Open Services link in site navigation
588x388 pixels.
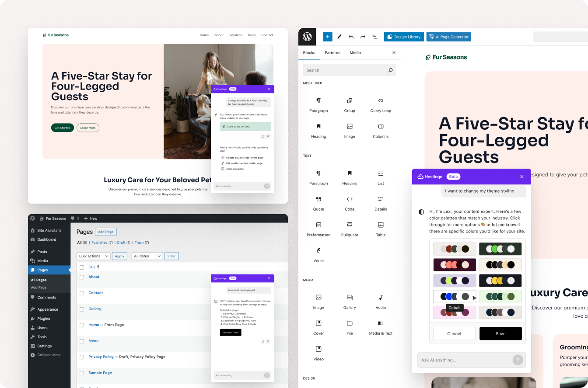[235, 35]
